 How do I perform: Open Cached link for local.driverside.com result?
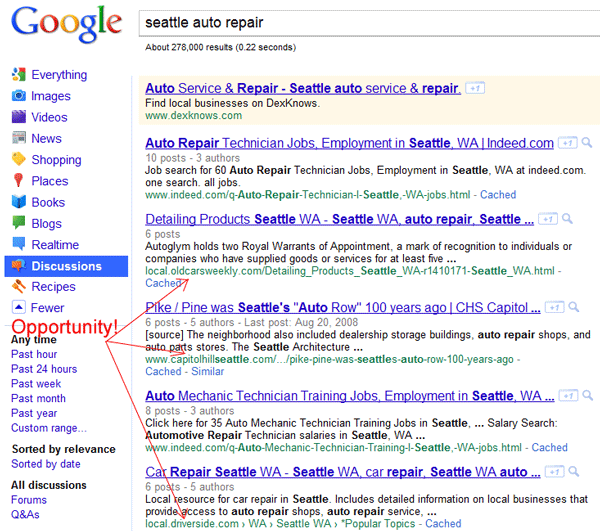443,523
